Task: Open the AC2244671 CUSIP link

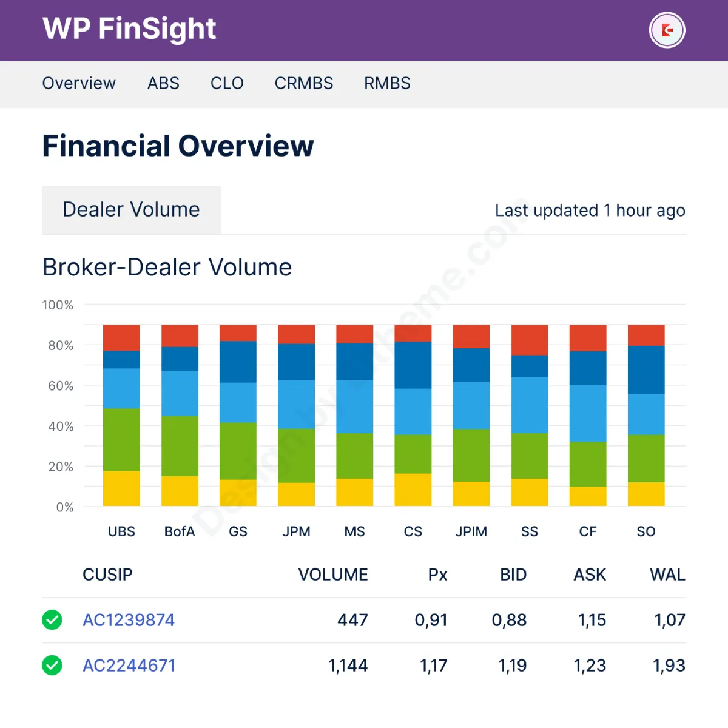Action: pyautogui.click(x=129, y=665)
